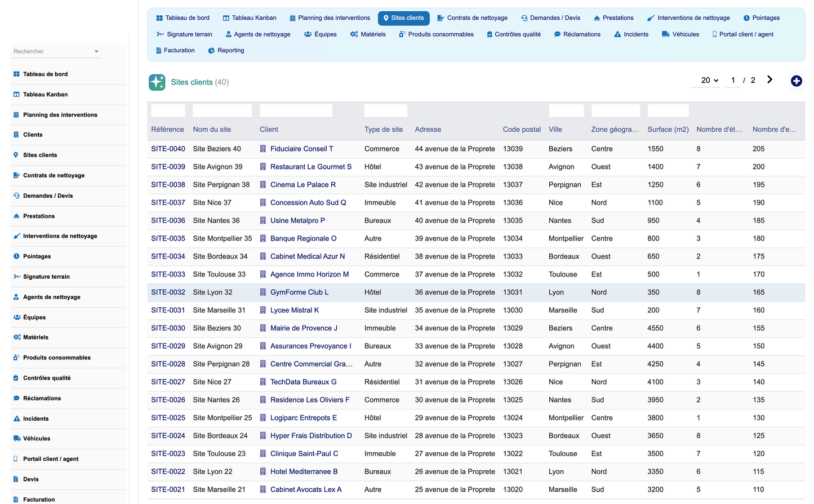Click the Véhicules truck icon in sidebar
Viewport: 814px width, 504px height.
(17, 439)
